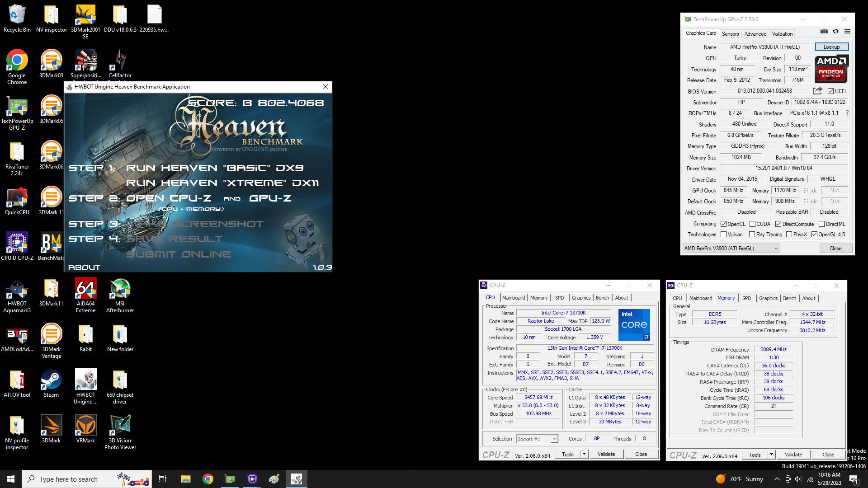Open CPUID CPU-Z desktop shortcut
Image resolution: width=868 pixels, height=488 pixels.
[x=17, y=246]
